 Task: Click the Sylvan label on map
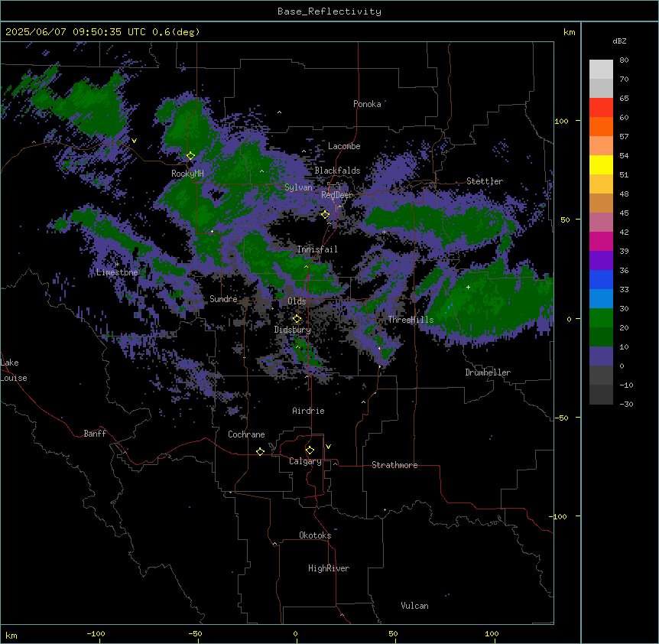coord(298,187)
